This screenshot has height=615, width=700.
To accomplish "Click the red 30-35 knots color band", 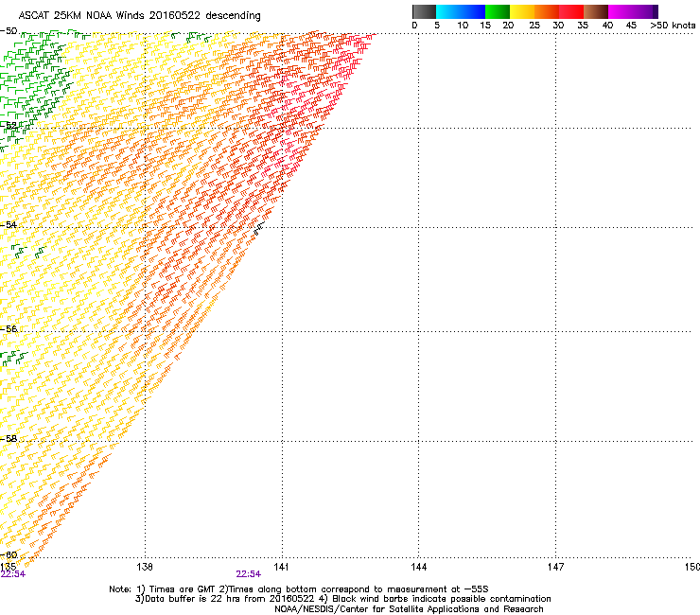I will tap(571, 11).
